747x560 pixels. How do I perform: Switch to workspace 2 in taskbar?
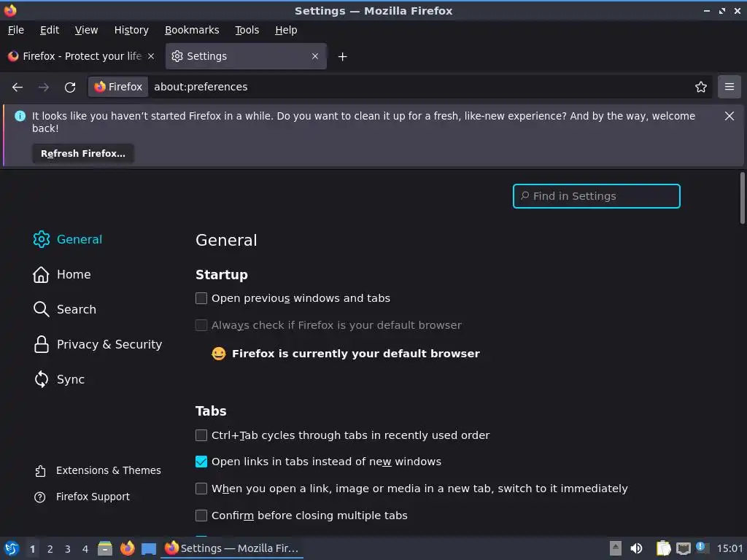[50, 549]
